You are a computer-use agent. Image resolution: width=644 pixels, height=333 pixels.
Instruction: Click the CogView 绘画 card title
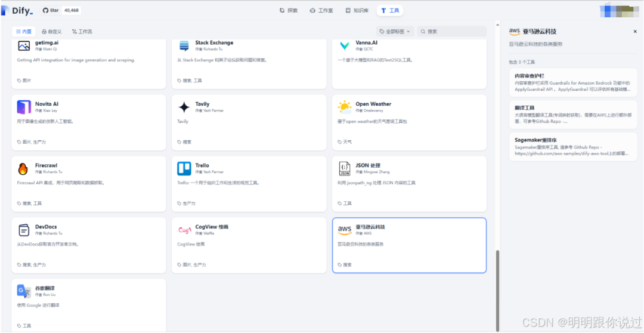tap(212, 227)
